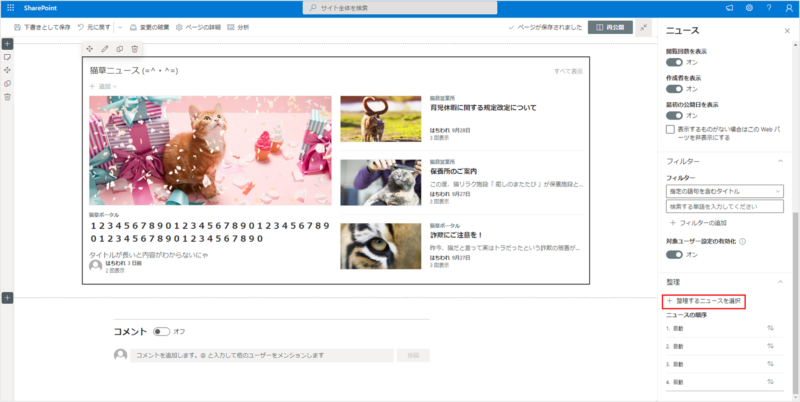Click the edit pencil icon on web part toolbar
Screen dimensions: 800x402
[x=105, y=48]
